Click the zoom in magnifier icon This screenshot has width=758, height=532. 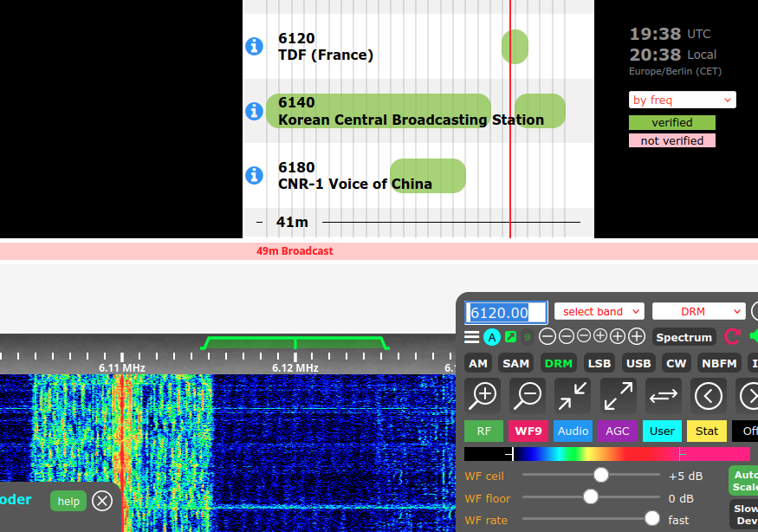483,396
